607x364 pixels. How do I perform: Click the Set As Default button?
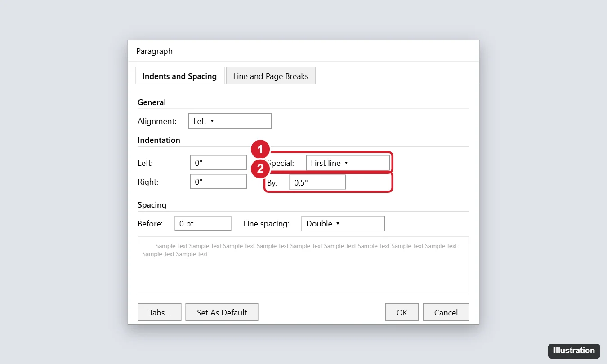(x=222, y=312)
